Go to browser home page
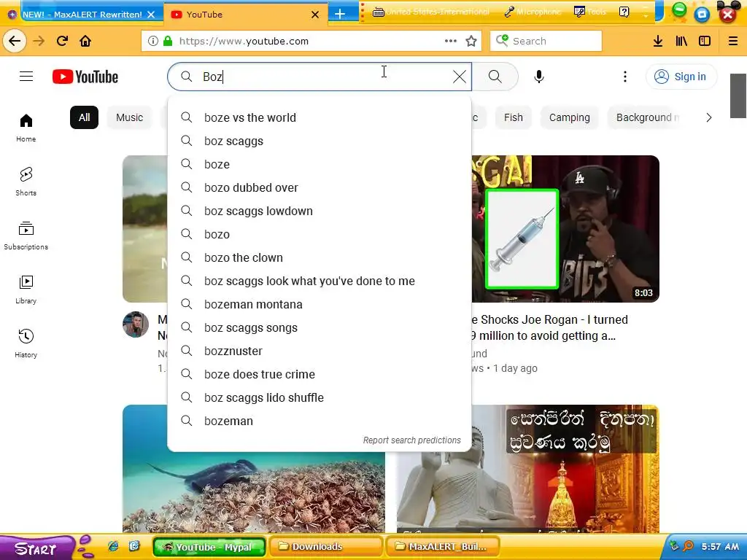Image resolution: width=747 pixels, height=560 pixels. (x=85, y=41)
